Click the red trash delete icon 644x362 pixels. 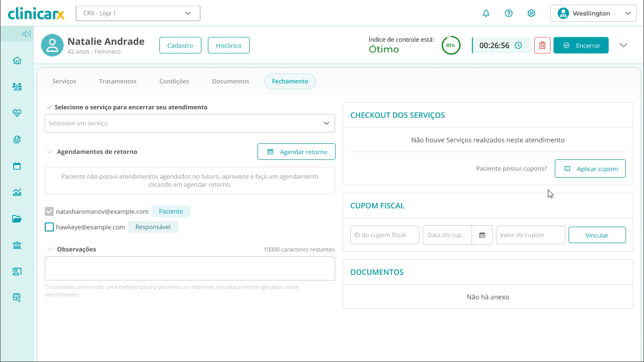coord(542,46)
